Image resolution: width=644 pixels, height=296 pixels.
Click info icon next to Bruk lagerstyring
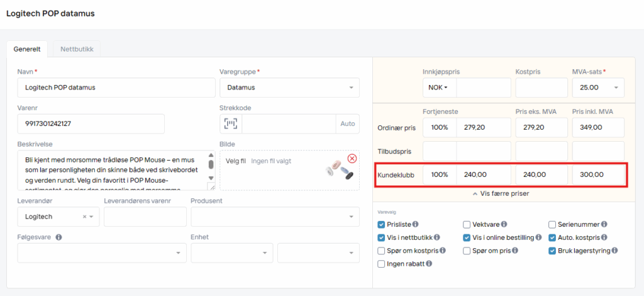[614, 251]
